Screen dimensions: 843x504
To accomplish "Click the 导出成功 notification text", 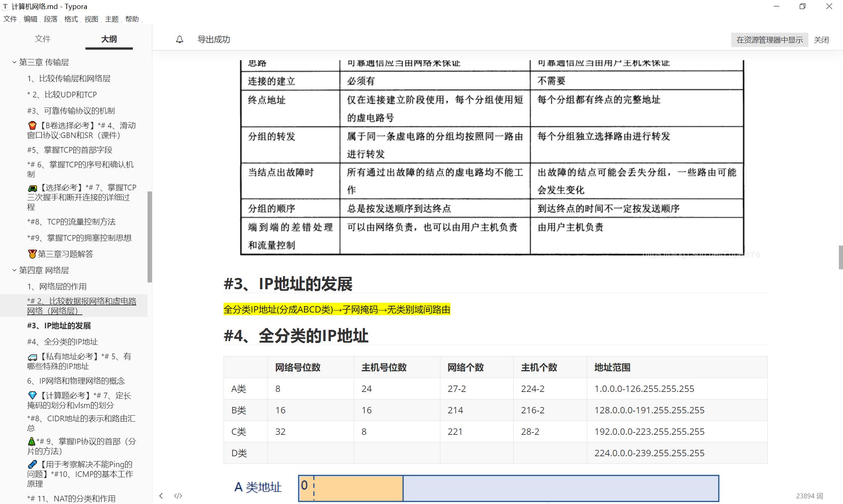I will pos(214,39).
